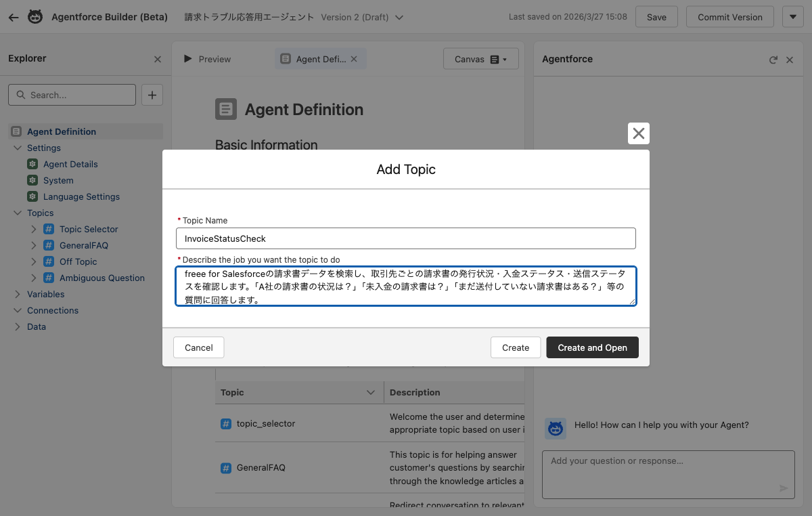This screenshot has width=812, height=516.
Task: Collapse the Settings tree section
Action: coord(18,148)
